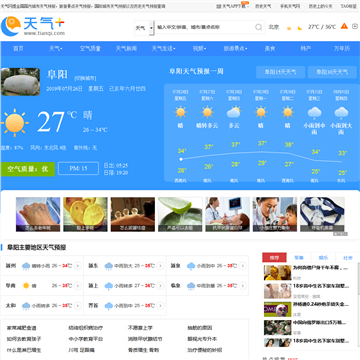Click the search input field
This screenshot has height=360, width=360.
coord(205,27)
